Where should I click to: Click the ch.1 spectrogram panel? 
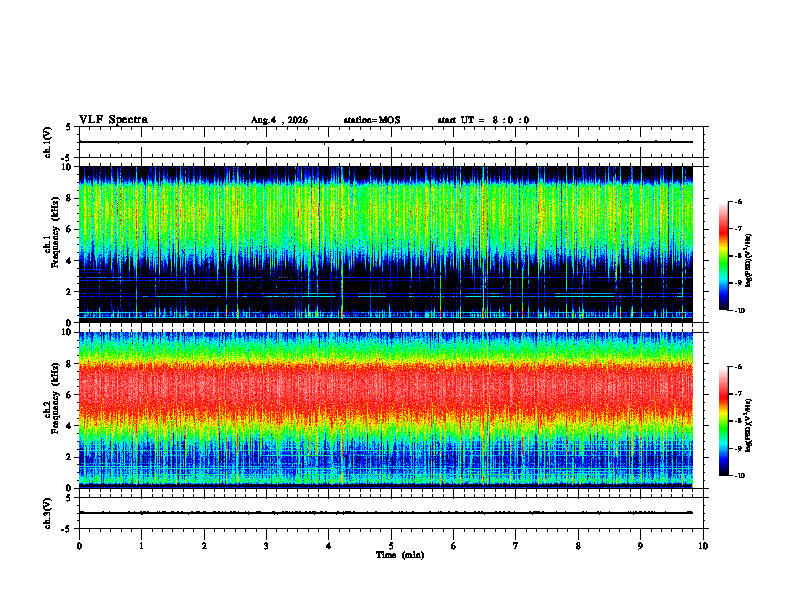(x=386, y=244)
